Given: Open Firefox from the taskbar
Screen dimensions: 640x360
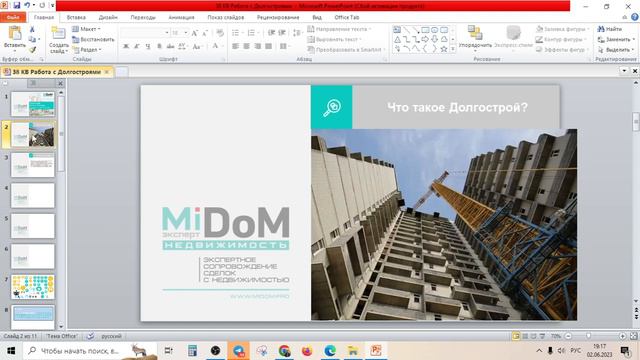Looking at the screenshot, I should 307,351.
